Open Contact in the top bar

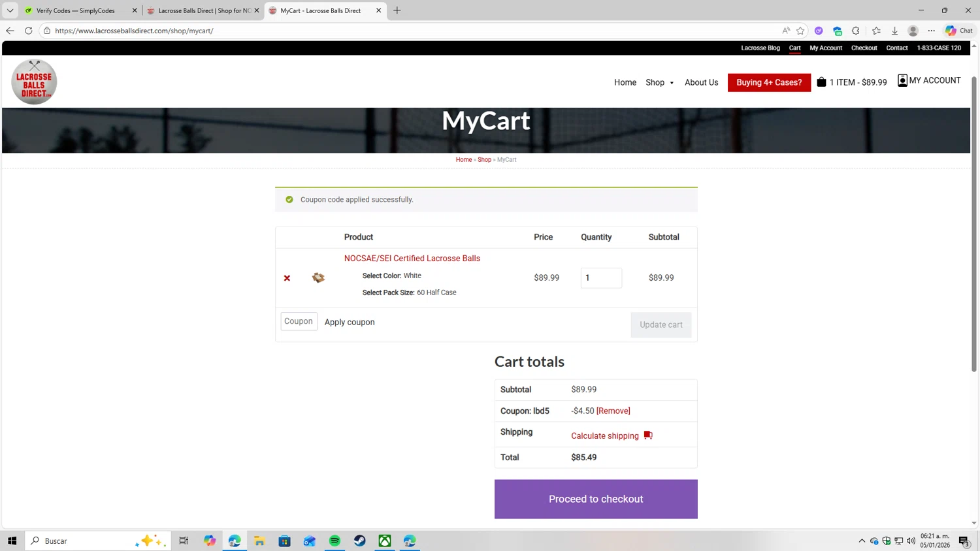(x=896, y=48)
